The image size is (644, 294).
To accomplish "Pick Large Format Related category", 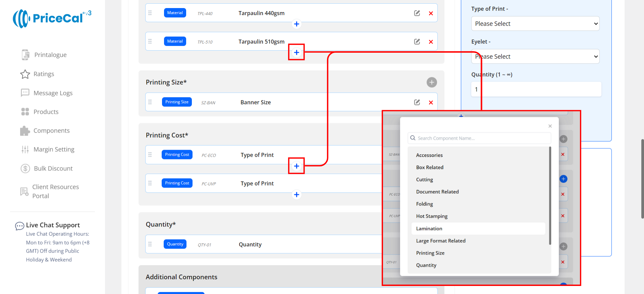I will [x=441, y=241].
